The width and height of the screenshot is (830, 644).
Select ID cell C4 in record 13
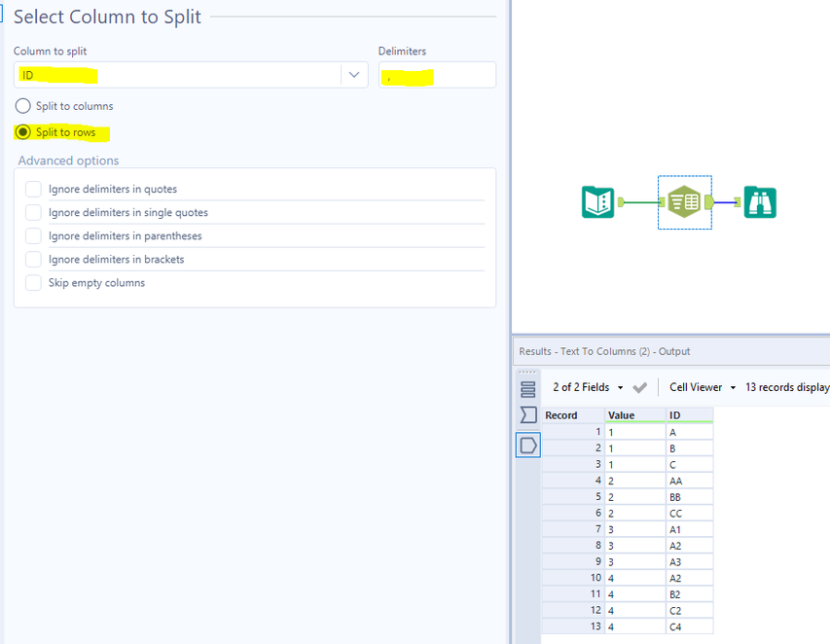pyautogui.click(x=689, y=627)
